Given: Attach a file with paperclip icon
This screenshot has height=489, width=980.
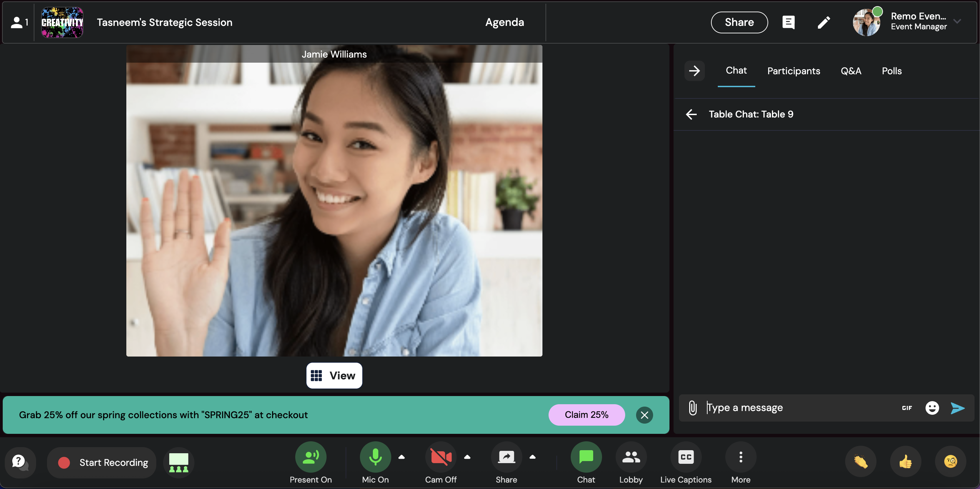Looking at the screenshot, I should [x=693, y=408].
